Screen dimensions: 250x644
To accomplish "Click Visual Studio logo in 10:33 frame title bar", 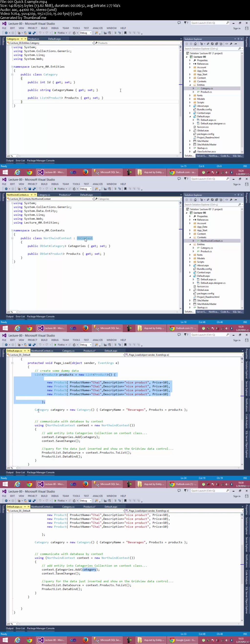I will pos(4,491).
